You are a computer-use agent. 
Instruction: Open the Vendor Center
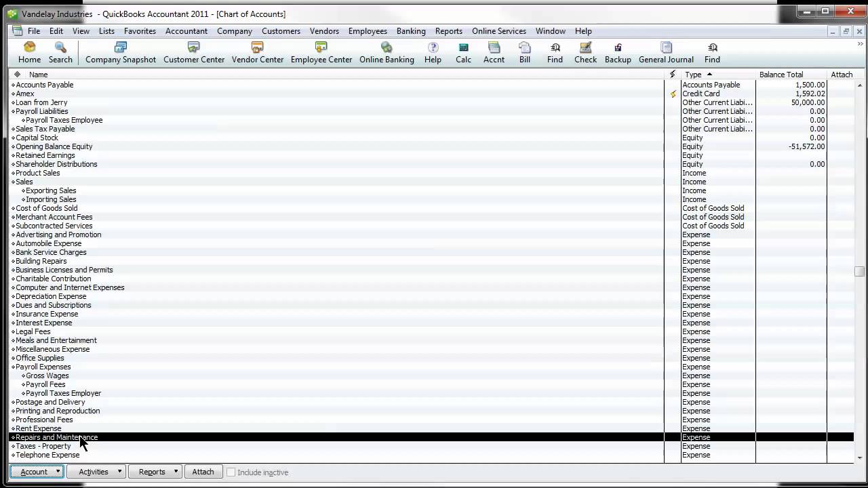coord(258,53)
